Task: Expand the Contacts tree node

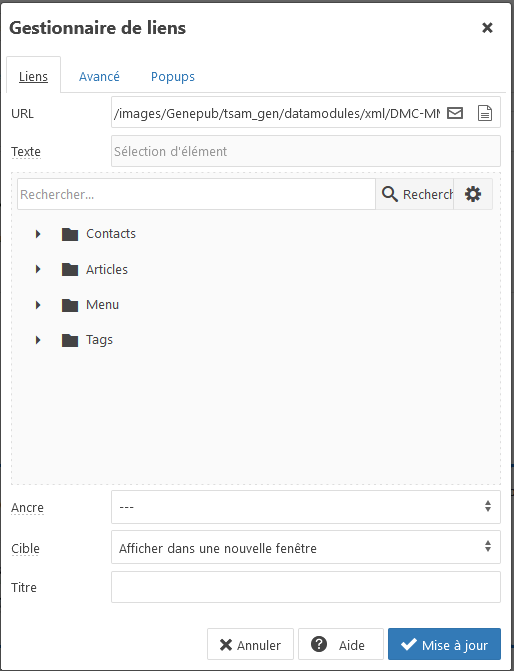Action: (x=38, y=234)
